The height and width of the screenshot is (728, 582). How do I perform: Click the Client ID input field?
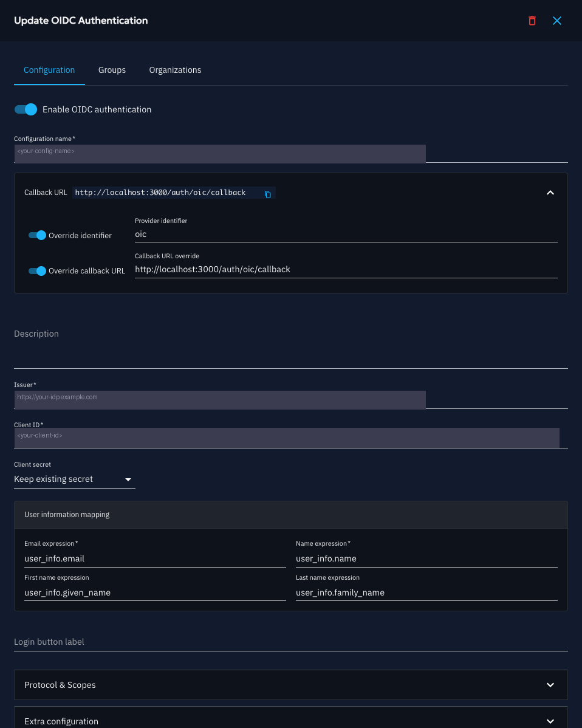(x=291, y=438)
